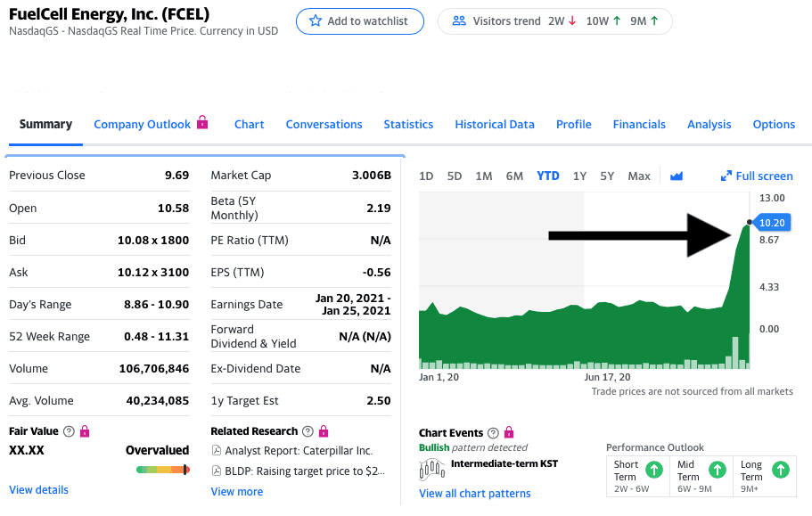Click the Short Term green arrow icon

point(653,470)
